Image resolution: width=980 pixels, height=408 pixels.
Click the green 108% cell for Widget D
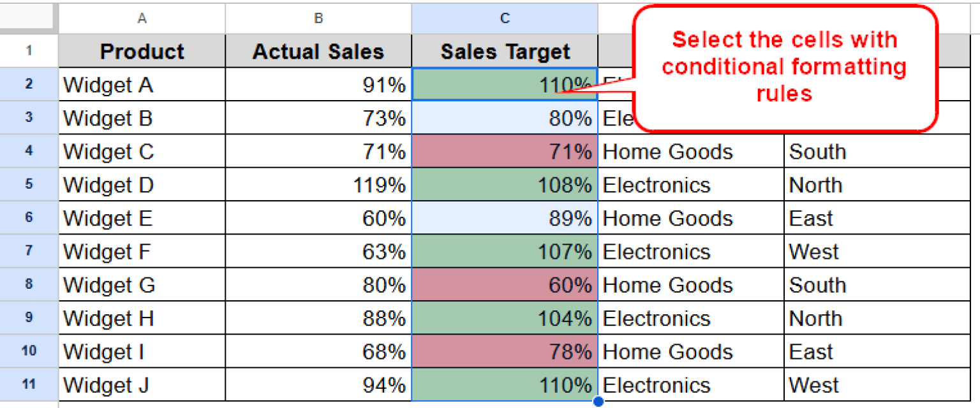tap(504, 185)
